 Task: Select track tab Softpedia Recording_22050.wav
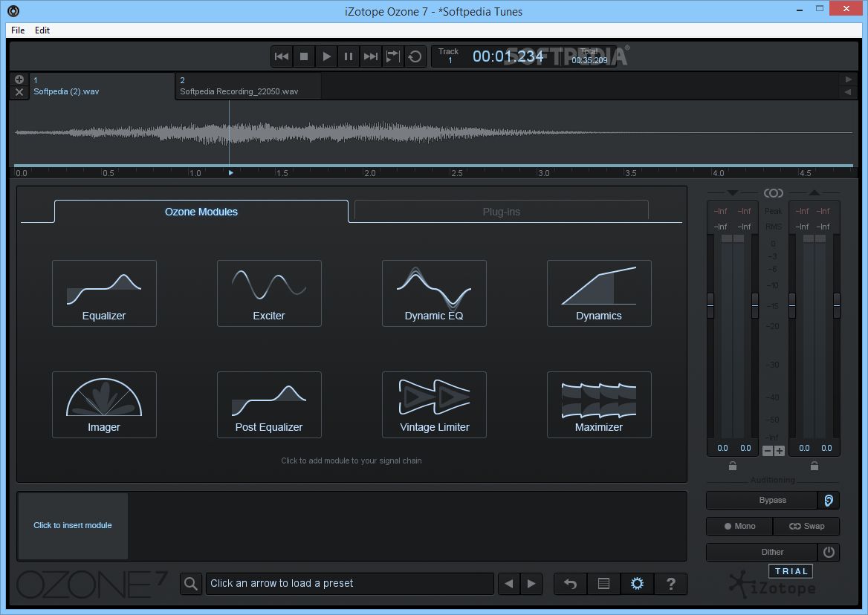[248, 85]
